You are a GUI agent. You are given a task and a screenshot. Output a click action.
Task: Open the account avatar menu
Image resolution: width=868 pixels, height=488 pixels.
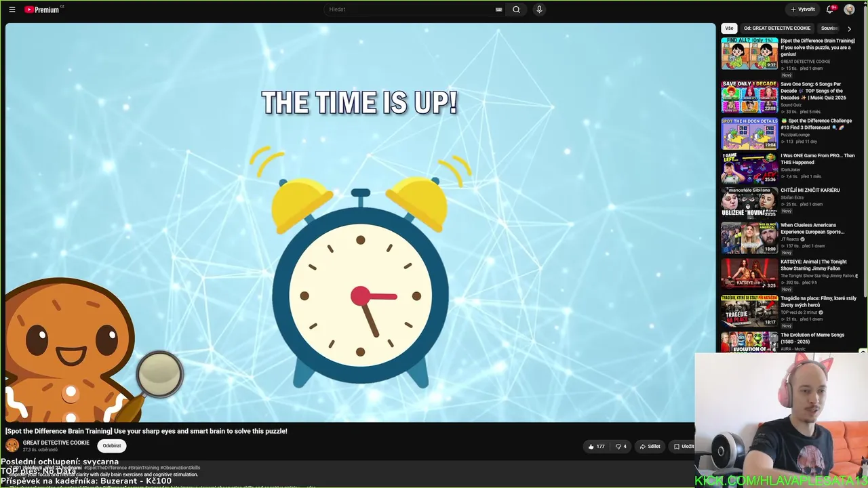coord(850,9)
